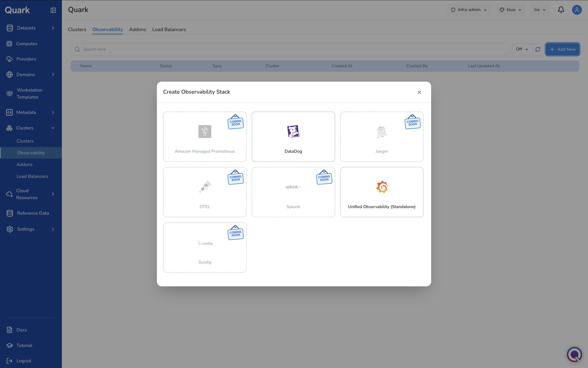Click the Logout icon

tap(9, 361)
